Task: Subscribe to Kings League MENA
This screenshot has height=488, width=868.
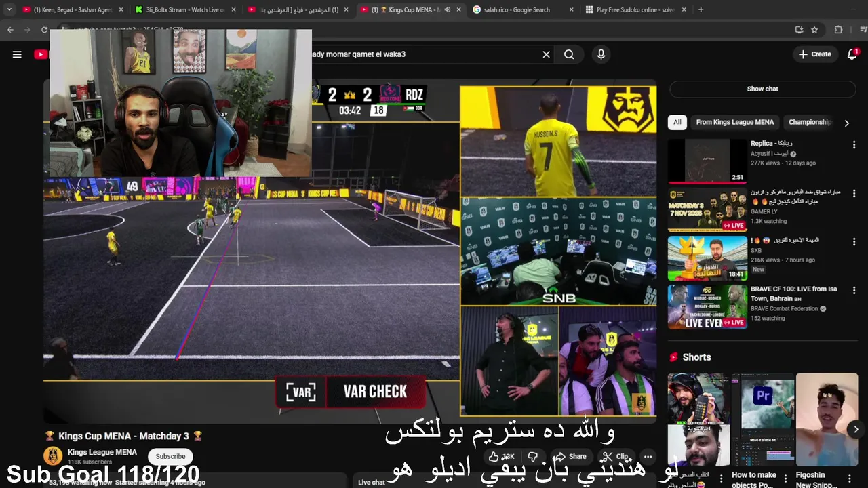Action: pos(170,456)
